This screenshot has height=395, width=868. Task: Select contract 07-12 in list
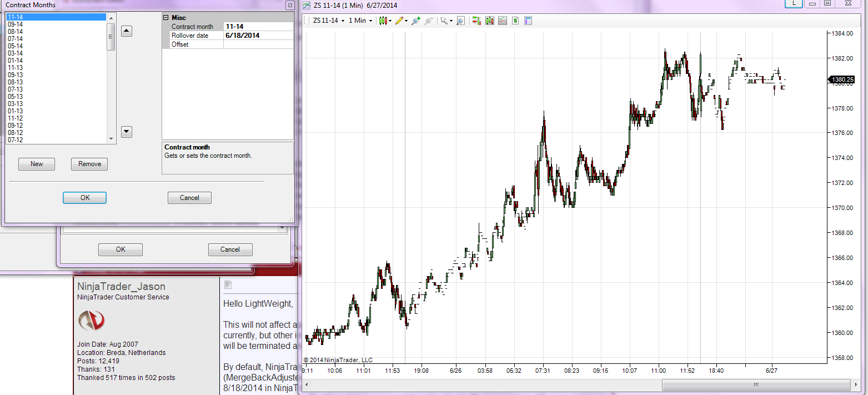(56, 140)
